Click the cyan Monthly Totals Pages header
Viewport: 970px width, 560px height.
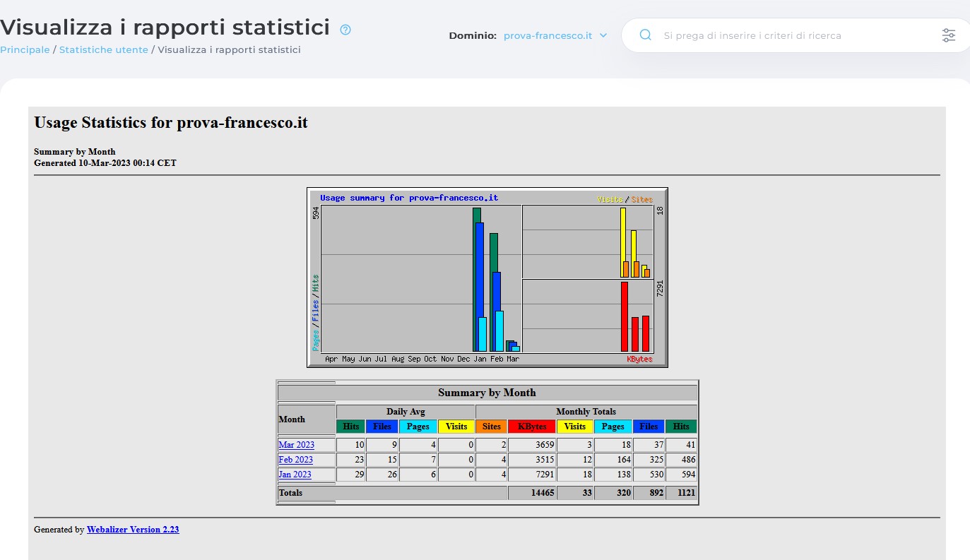click(613, 427)
